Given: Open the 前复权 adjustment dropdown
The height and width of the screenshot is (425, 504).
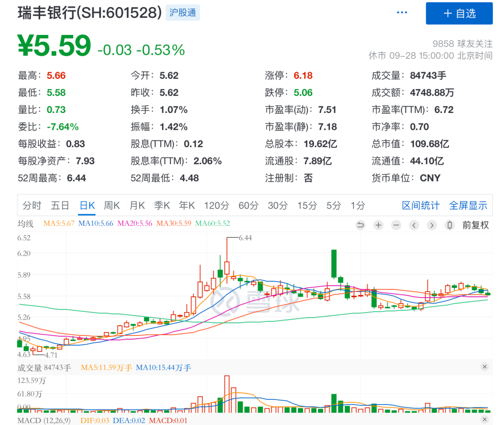Looking at the screenshot, I should point(476,225).
